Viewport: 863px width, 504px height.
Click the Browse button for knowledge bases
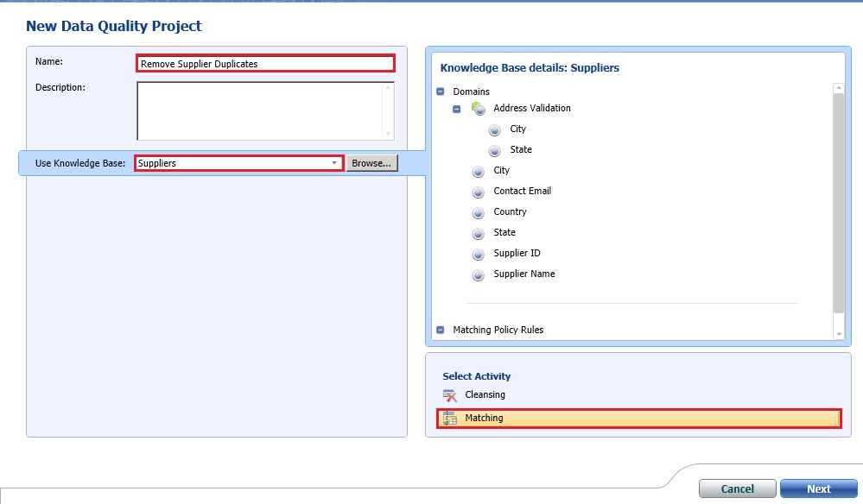tap(371, 162)
